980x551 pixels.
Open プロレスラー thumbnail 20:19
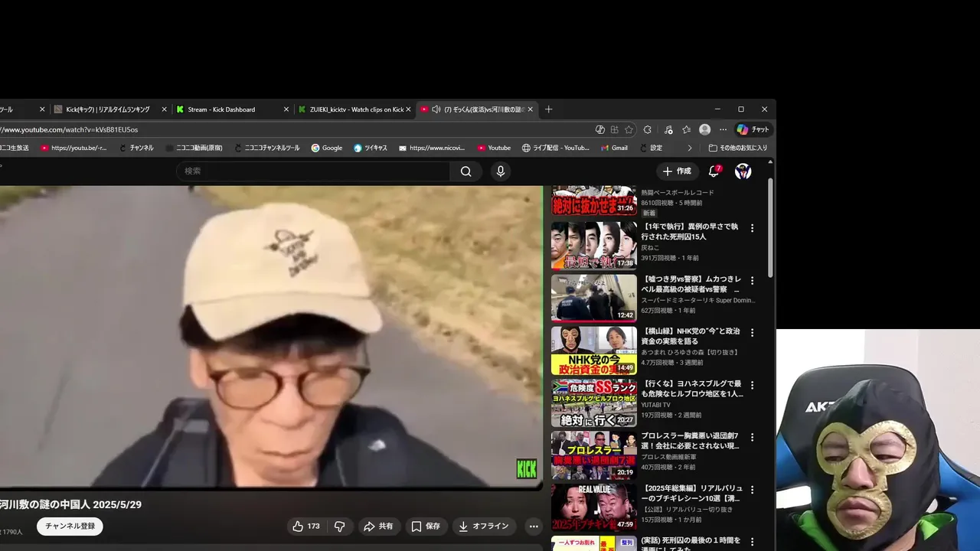click(x=594, y=455)
